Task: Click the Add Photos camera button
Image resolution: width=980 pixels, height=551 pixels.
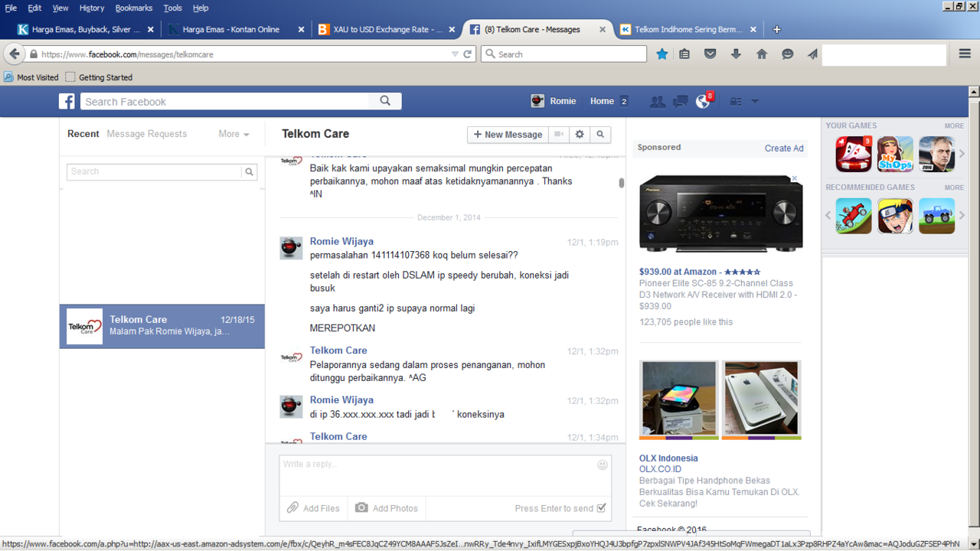Action: pyautogui.click(x=387, y=508)
